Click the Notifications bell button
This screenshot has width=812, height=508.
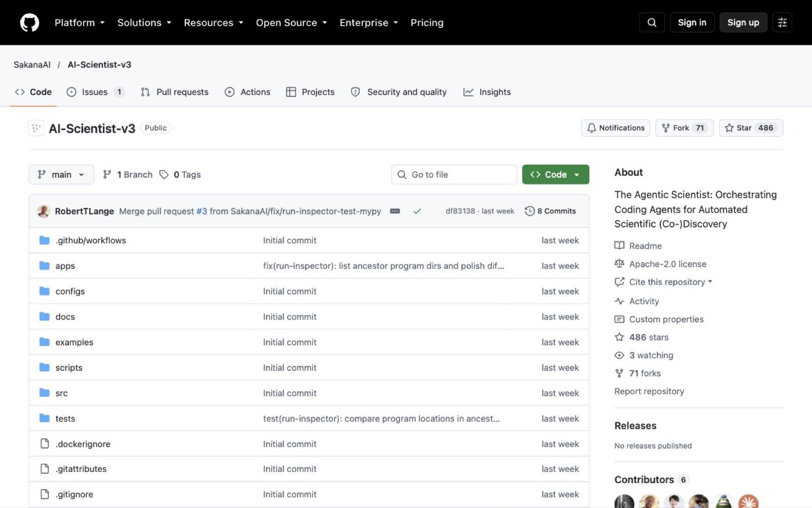[x=616, y=128]
